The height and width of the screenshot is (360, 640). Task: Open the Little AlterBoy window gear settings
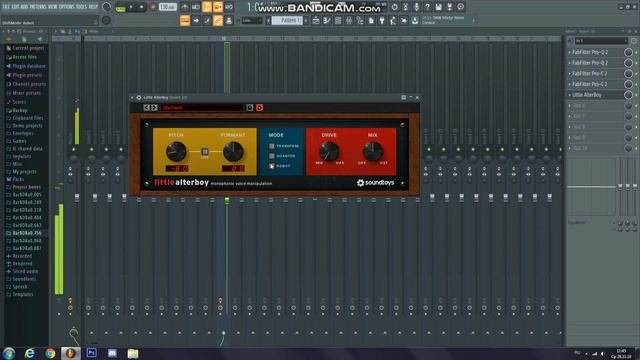pyautogui.click(x=139, y=98)
